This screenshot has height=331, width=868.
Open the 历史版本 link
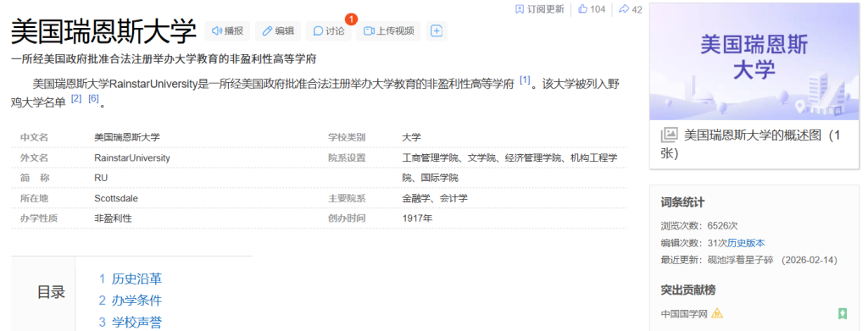tap(746, 243)
